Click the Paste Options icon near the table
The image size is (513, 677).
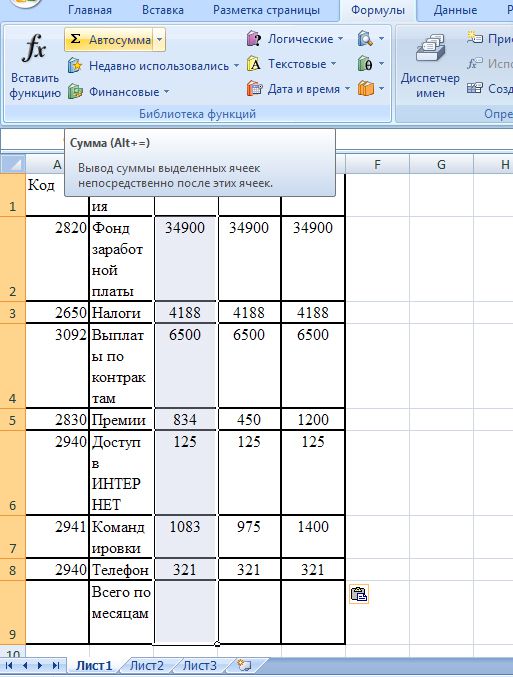click(358, 594)
